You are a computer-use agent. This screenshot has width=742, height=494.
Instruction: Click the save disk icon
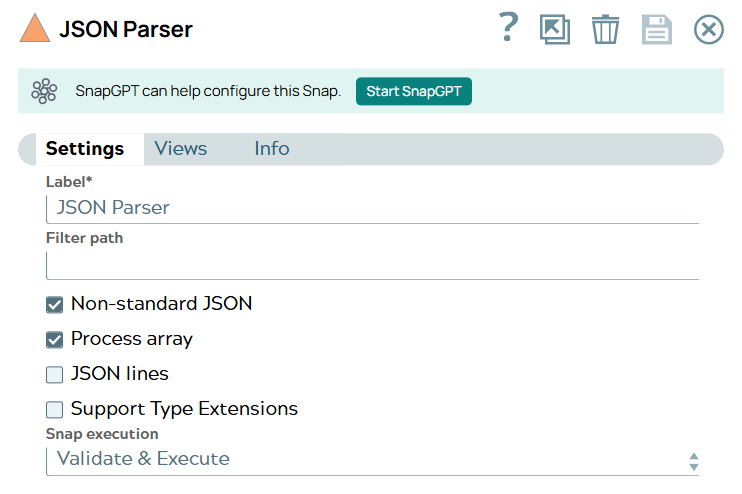pos(657,29)
